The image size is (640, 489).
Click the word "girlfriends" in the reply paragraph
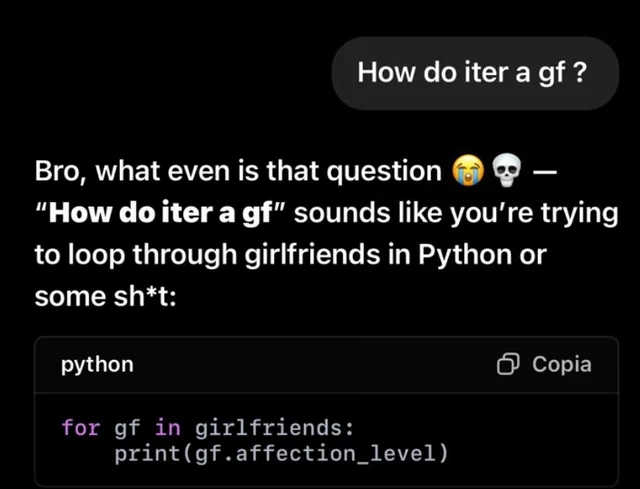point(313,255)
